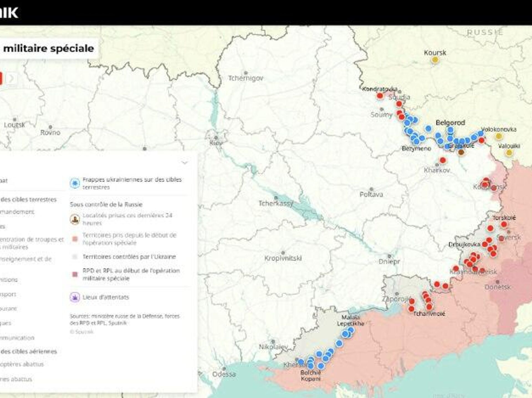Select the Lieux d'attentats legend entry

106,297
